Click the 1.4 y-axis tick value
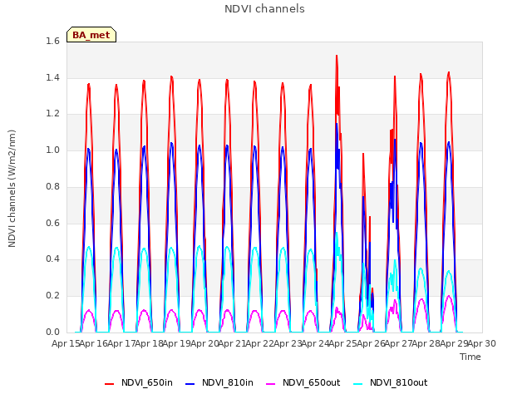 click(52, 77)
